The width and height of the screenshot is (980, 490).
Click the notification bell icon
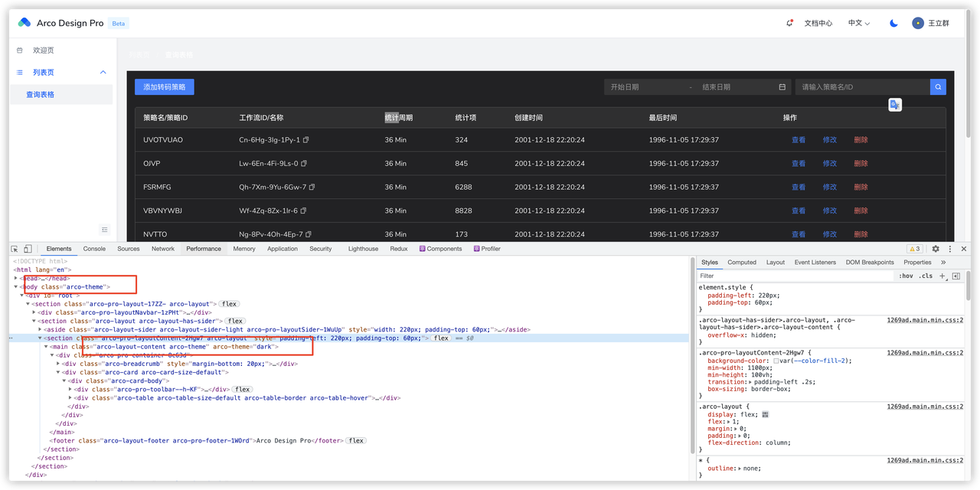coord(789,23)
